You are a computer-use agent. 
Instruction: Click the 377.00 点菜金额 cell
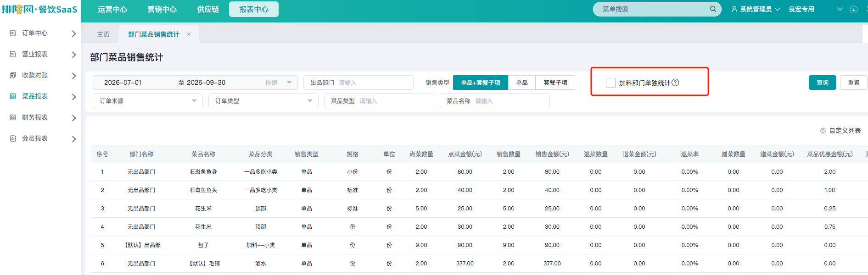point(465,264)
